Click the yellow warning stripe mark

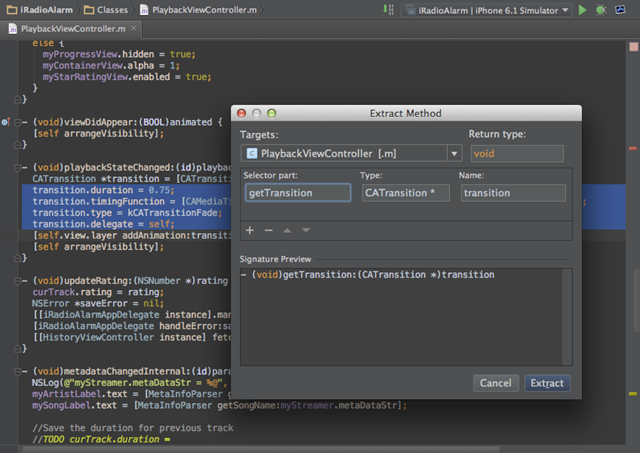(x=633, y=394)
